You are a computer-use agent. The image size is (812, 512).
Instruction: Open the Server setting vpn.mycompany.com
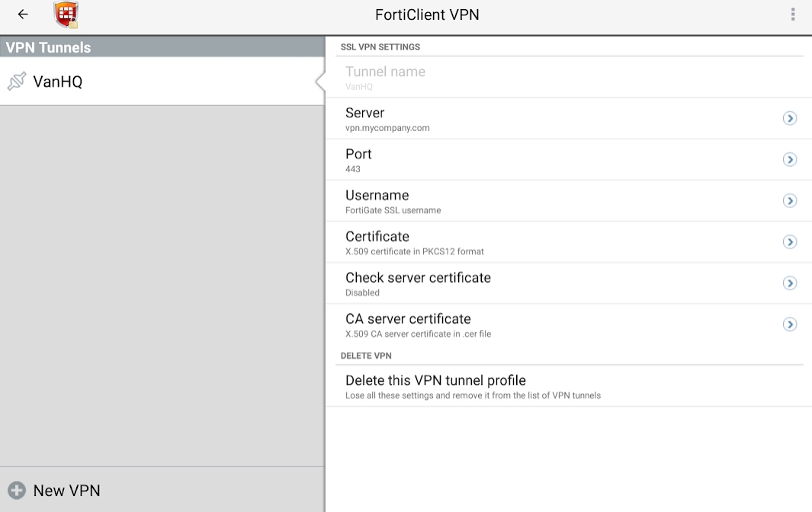(387, 119)
